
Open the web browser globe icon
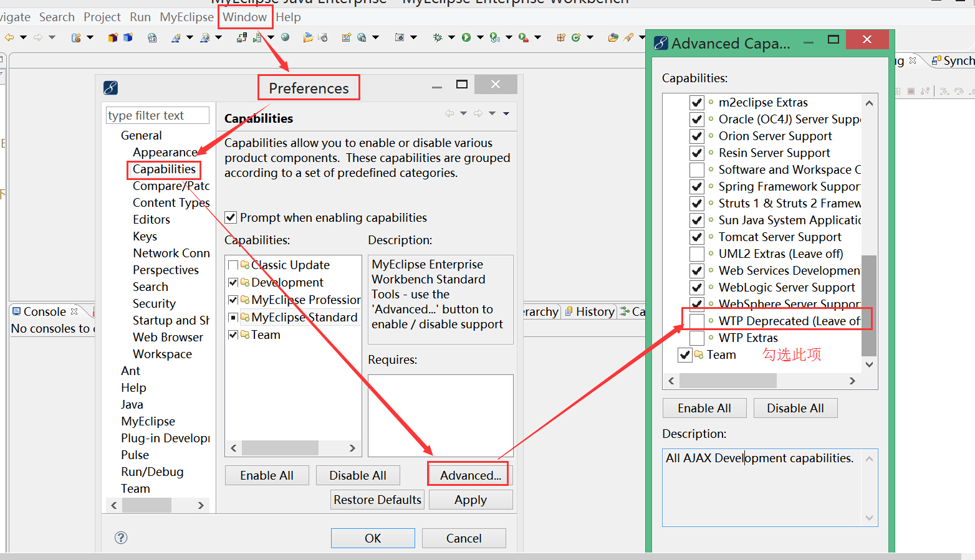coord(285,37)
